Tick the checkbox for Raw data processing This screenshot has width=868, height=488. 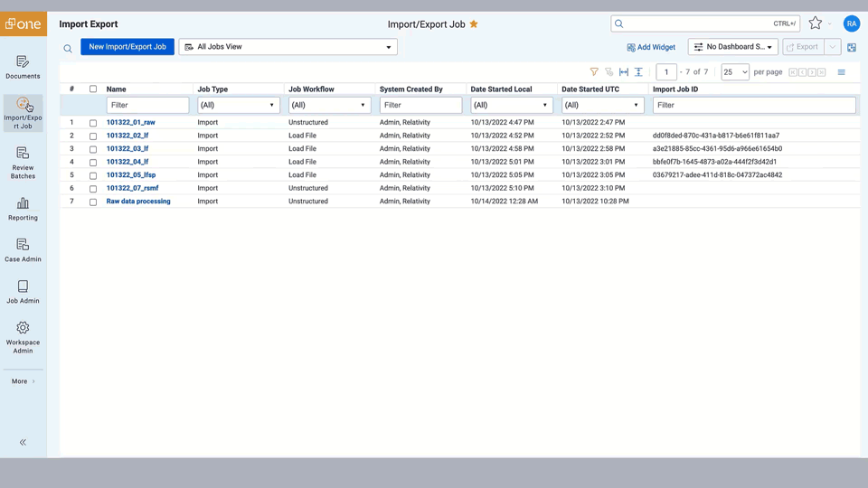(x=93, y=202)
